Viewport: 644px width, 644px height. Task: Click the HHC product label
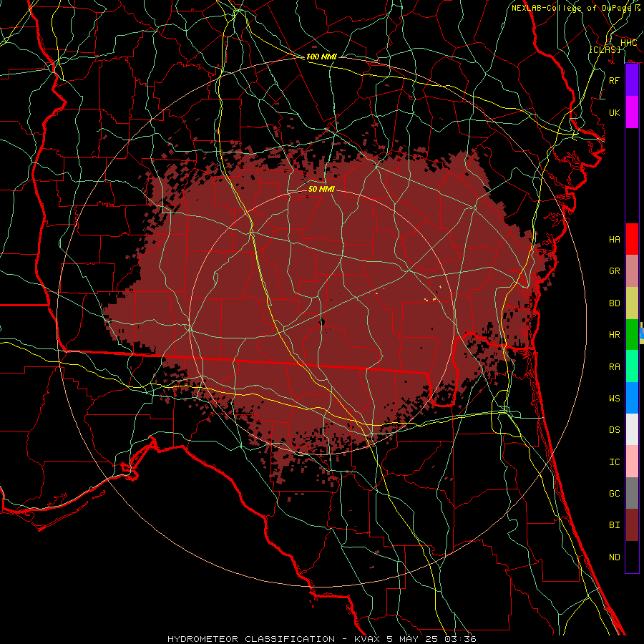628,43
